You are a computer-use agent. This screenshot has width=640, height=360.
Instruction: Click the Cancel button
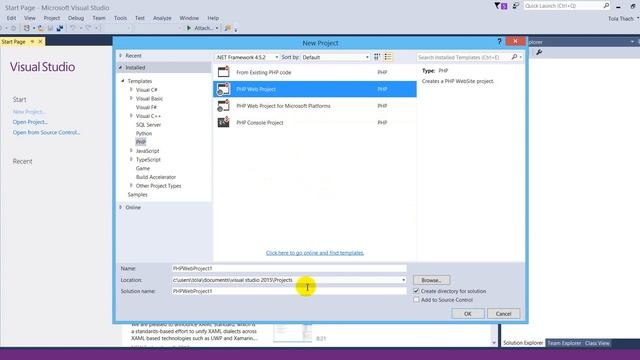(503, 313)
